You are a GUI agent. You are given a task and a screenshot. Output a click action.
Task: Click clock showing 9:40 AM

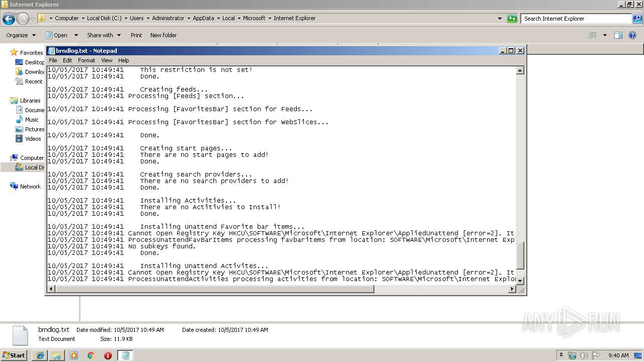click(618, 355)
